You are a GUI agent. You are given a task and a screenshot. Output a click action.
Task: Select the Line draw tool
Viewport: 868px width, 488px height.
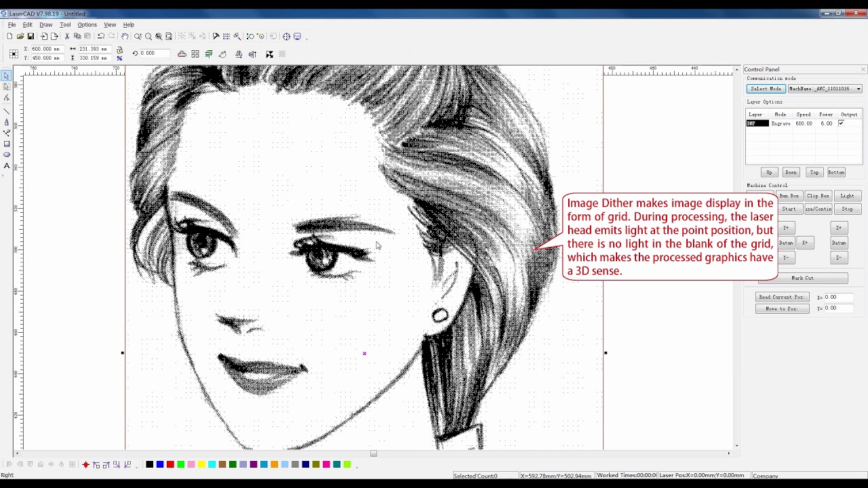click(7, 111)
